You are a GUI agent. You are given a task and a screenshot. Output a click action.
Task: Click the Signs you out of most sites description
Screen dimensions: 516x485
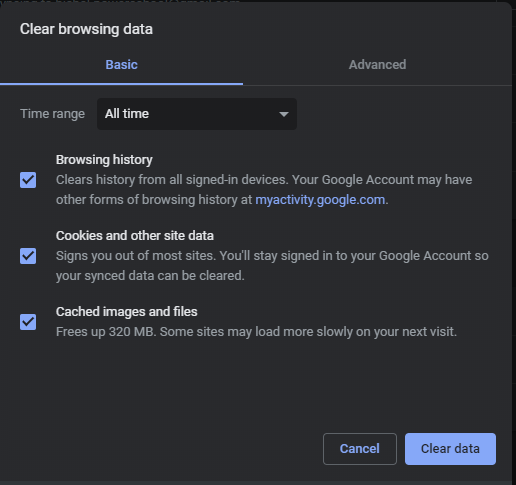(x=272, y=266)
